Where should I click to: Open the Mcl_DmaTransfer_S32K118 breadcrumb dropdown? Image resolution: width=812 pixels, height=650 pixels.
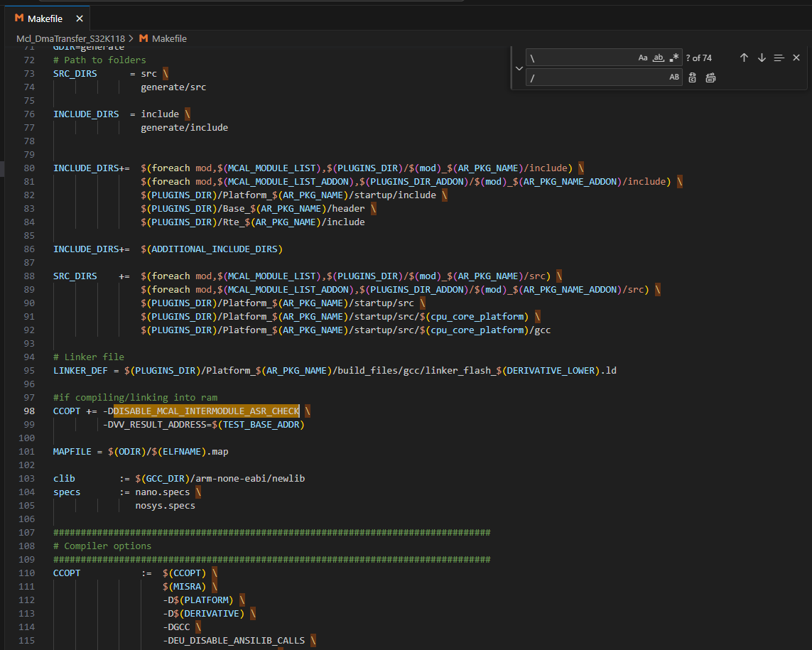coord(70,38)
